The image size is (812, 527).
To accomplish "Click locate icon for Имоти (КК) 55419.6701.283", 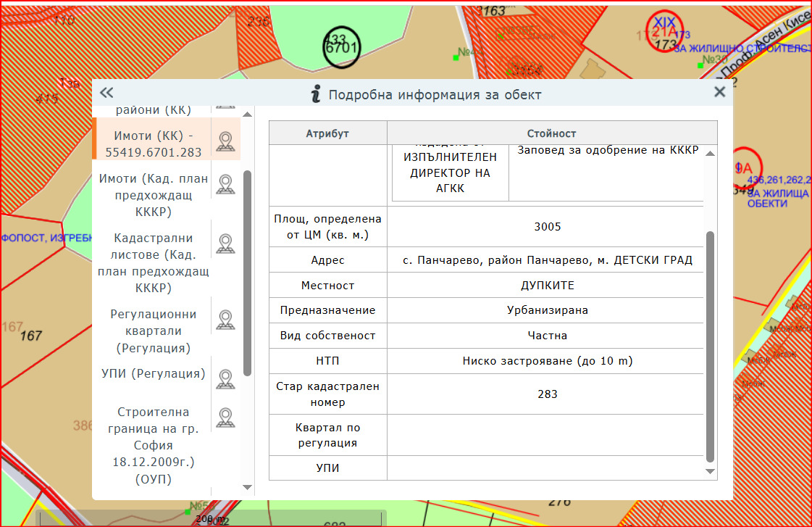I will click(226, 140).
